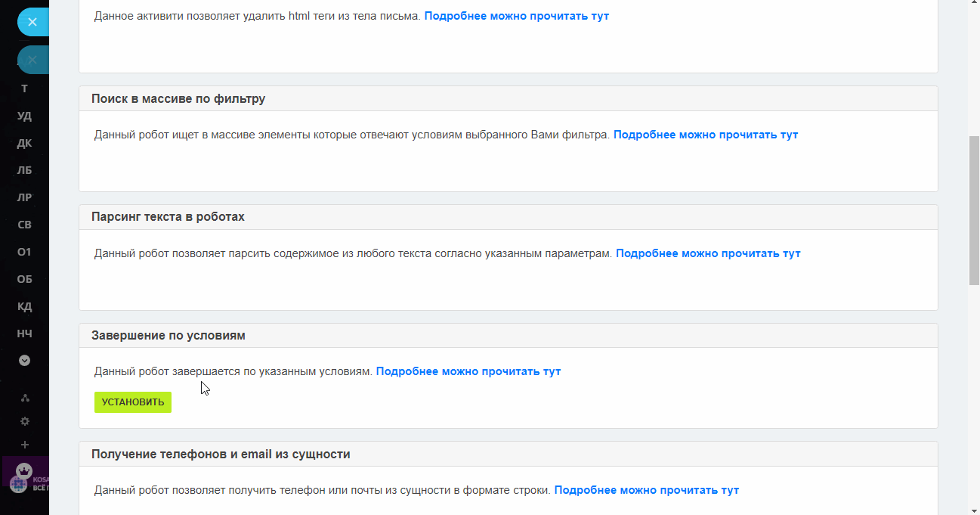Image resolution: width=980 pixels, height=515 pixels.
Task: Open the ОБ sidebar entry
Action: pos(24,279)
